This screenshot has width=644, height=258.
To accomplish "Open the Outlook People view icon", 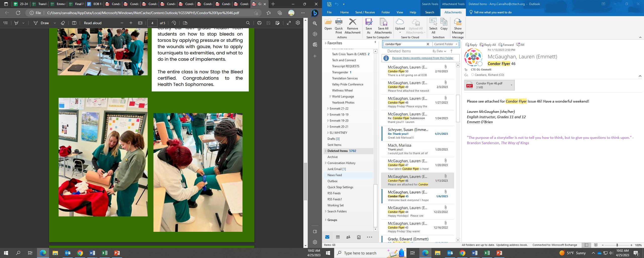I will (348, 237).
